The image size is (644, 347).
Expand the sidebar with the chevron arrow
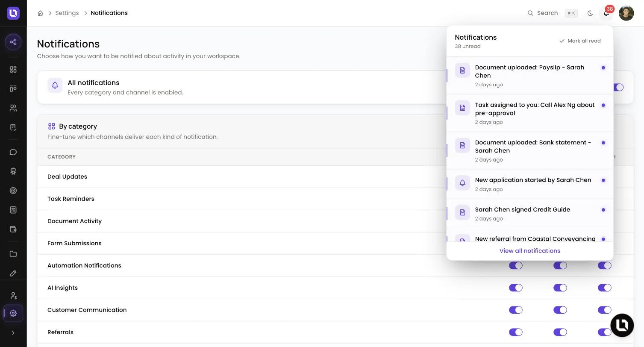(13, 333)
